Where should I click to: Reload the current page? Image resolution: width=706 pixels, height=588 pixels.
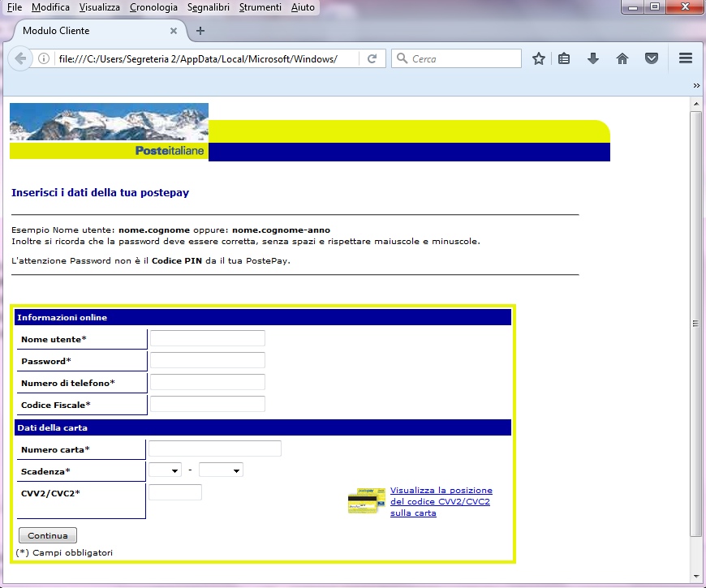tap(372, 58)
